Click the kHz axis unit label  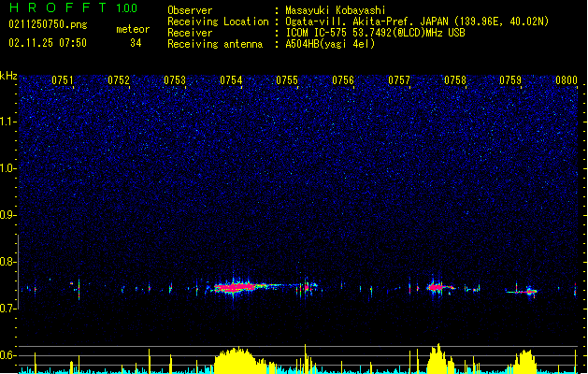coord(8,76)
